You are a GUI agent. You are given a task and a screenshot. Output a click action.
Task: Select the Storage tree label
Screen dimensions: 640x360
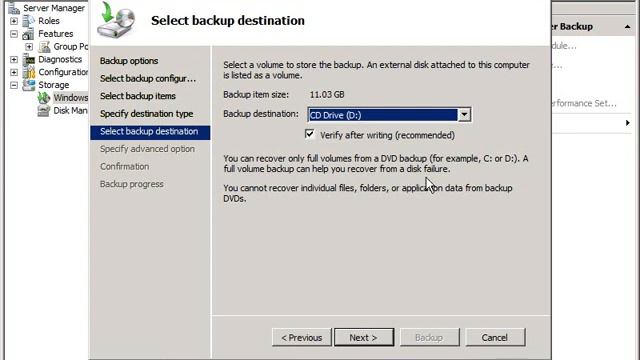point(53,85)
